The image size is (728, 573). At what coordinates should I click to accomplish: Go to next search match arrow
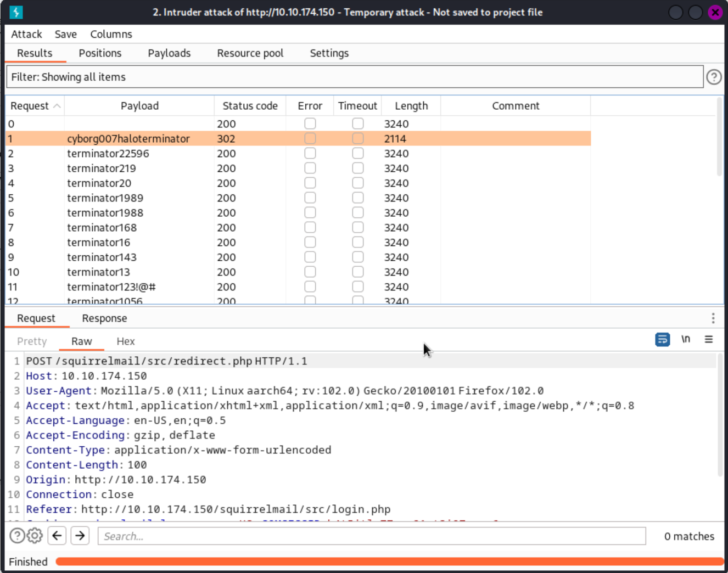click(80, 535)
